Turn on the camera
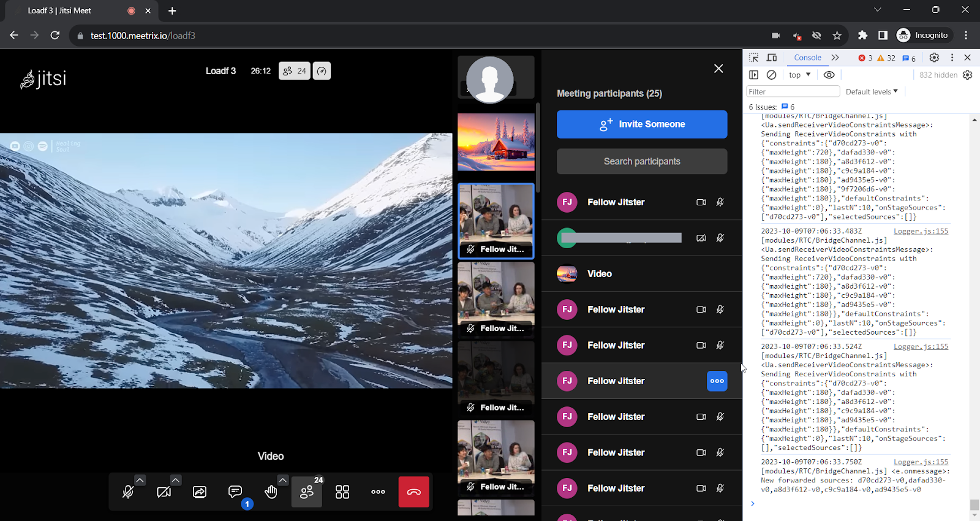This screenshot has width=980, height=521. click(164, 492)
